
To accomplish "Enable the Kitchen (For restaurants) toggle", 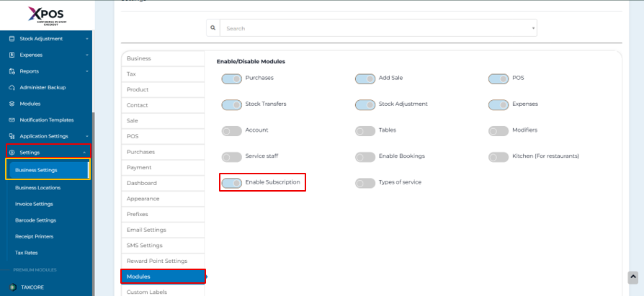I will click(x=498, y=156).
